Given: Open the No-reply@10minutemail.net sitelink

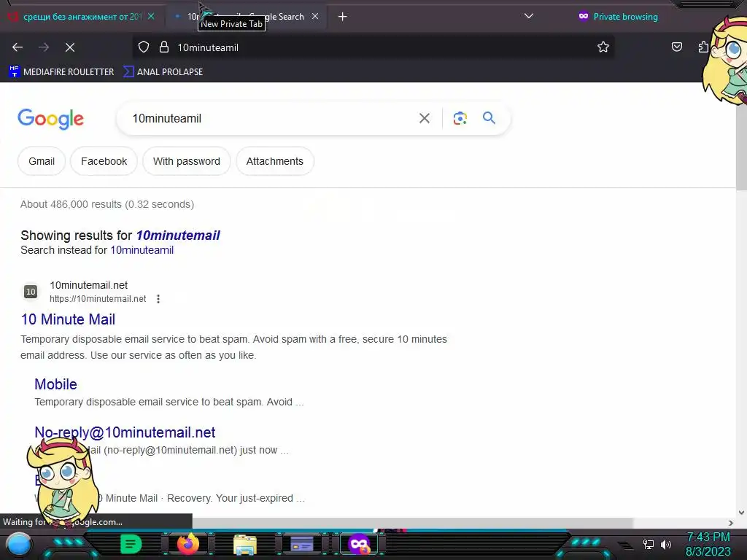Looking at the screenshot, I should coord(125,432).
